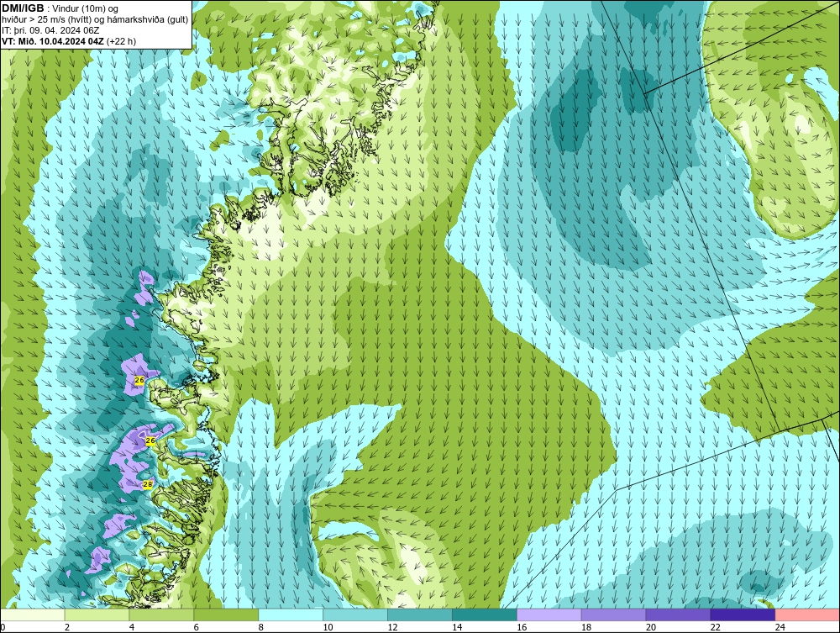The height and width of the screenshot is (633, 840).
Task: Click the scale number 20
Action: [x=651, y=627]
